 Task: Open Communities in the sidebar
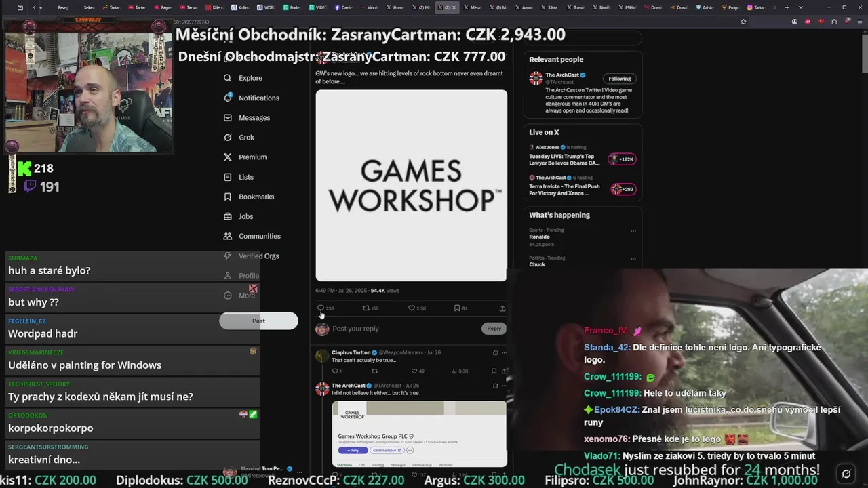pyautogui.click(x=252, y=236)
